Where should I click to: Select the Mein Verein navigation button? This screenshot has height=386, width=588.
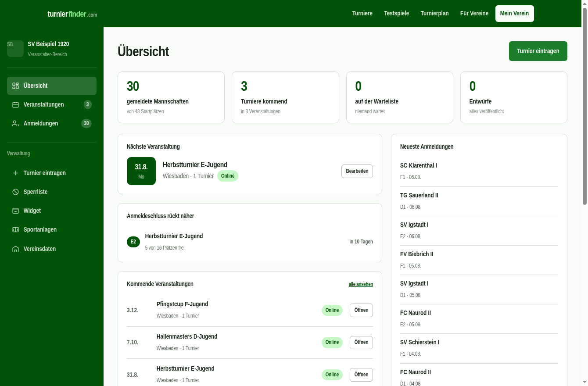(x=514, y=14)
